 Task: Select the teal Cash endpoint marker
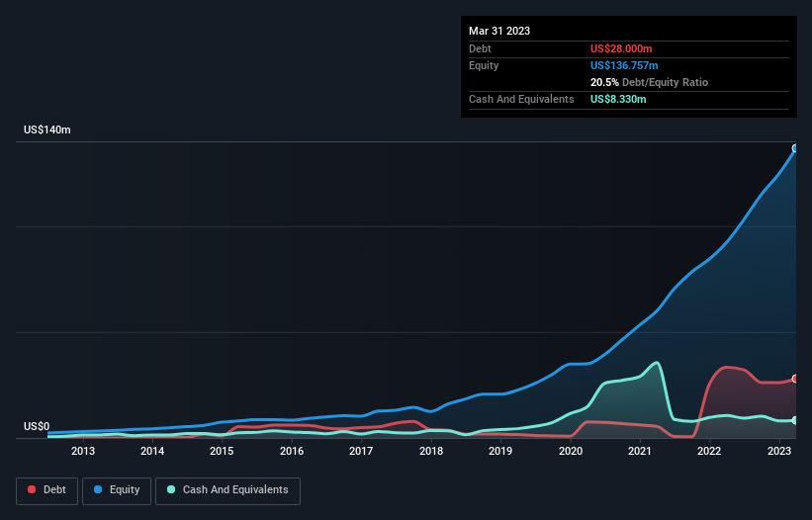coord(795,420)
